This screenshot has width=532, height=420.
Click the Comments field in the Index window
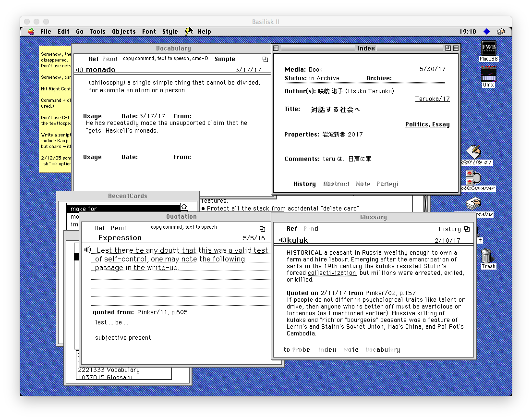click(x=328, y=159)
